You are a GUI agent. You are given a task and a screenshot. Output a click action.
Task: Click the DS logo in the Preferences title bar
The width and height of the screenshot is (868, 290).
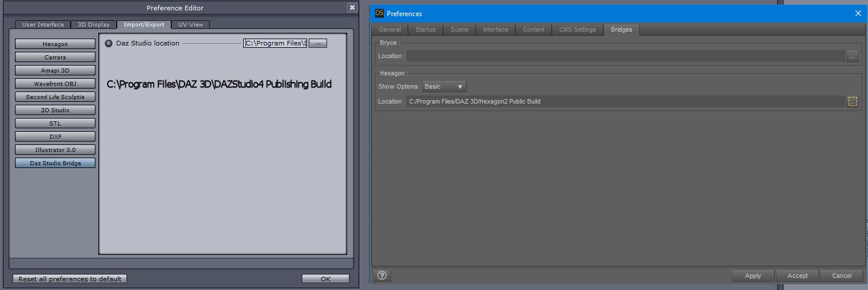[379, 13]
